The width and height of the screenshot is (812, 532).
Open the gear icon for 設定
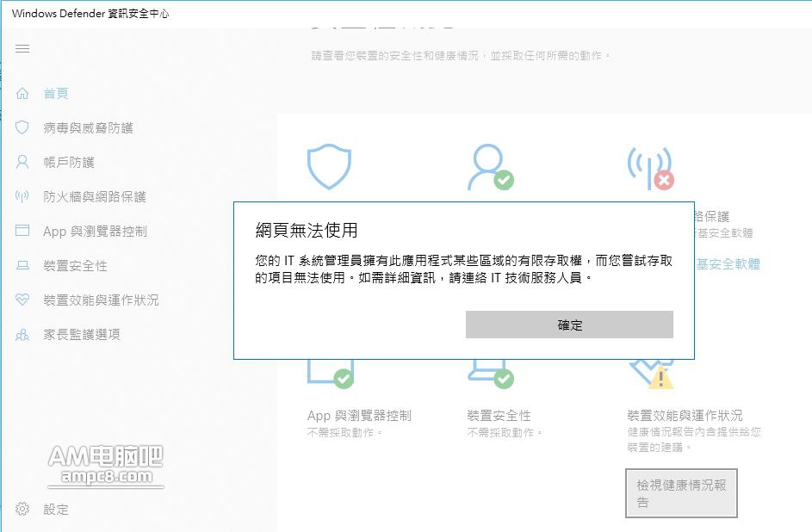[22, 509]
